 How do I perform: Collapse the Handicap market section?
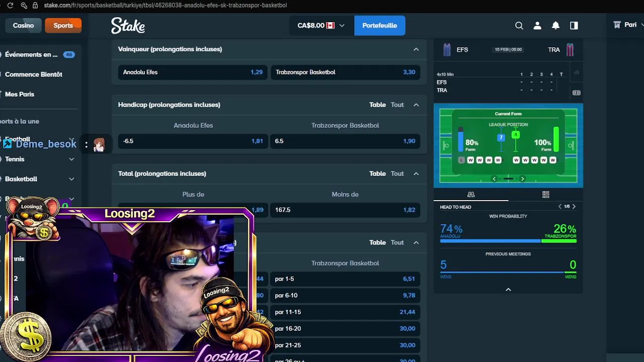[x=416, y=105]
